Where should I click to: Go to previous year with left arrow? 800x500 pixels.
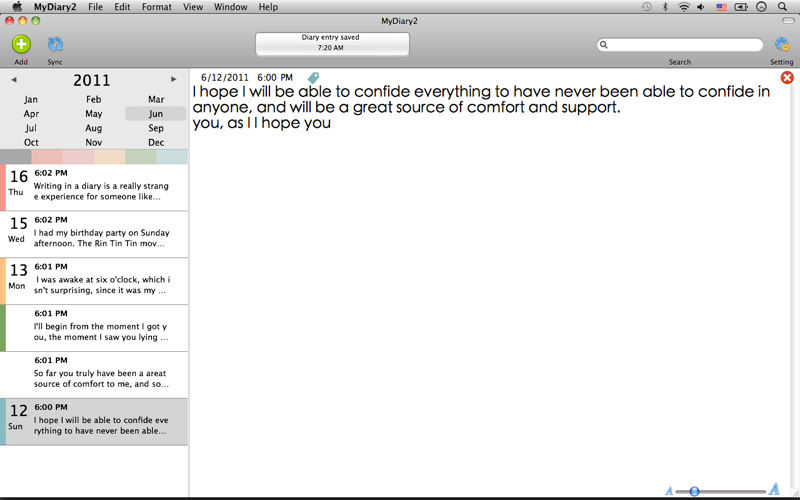coord(14,79)
